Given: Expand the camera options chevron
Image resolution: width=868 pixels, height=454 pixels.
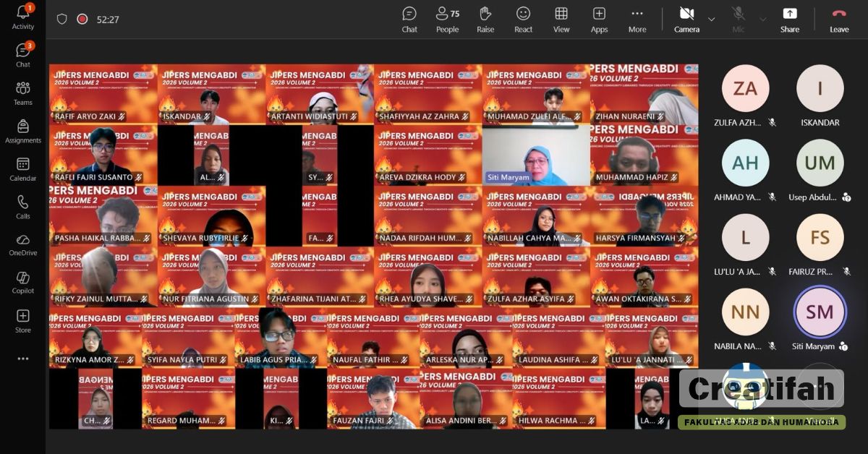Looking at the screenshot, I should pos(711,20).
